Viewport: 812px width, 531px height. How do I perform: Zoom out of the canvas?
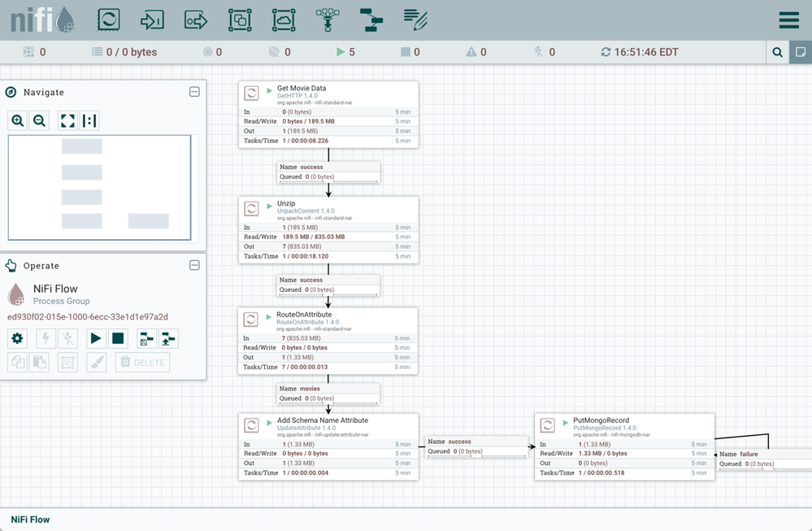click(x=39, y=121)
